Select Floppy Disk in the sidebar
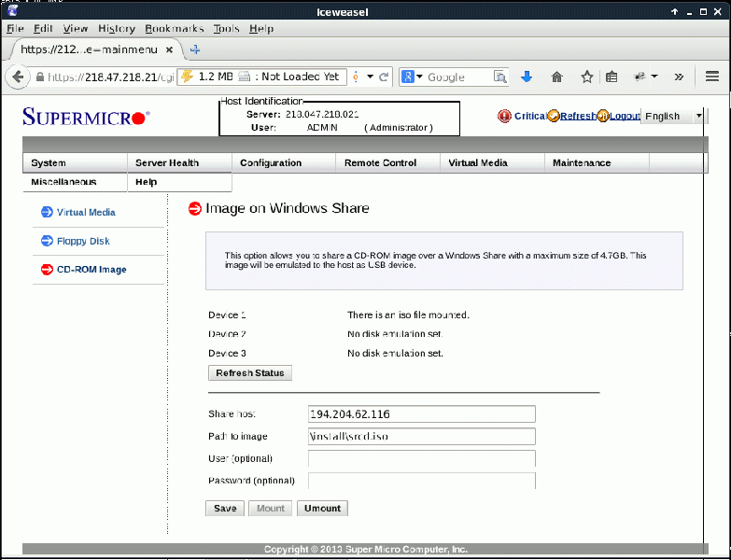The height and width of the screenshot is (560, 731). (83, 242)
